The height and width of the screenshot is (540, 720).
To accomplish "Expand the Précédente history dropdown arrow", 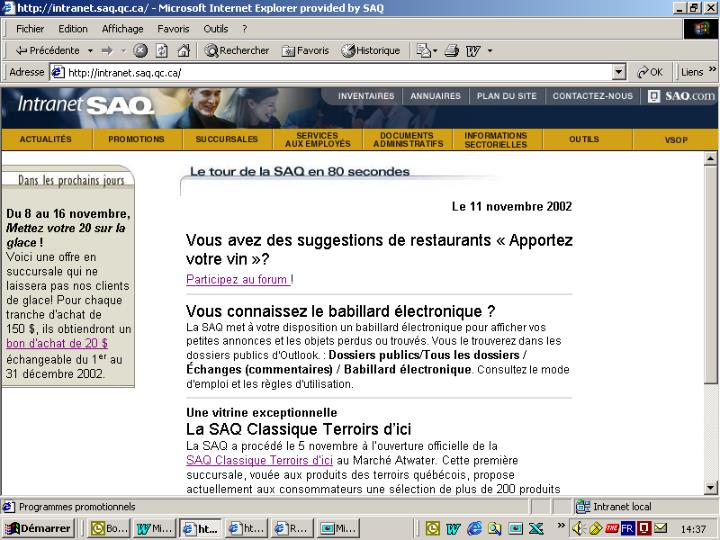I will pos(90,51).
